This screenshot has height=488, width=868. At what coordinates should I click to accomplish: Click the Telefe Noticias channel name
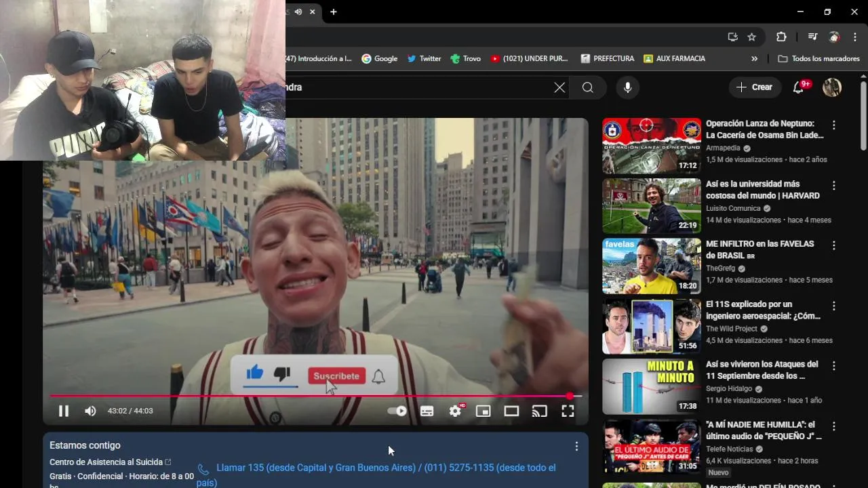[x=730, y=449]
